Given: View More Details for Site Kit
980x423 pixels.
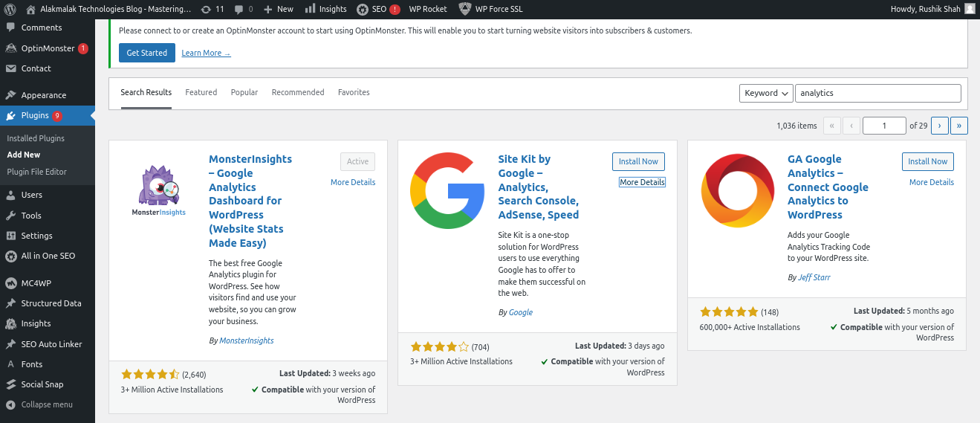Looking at the screenshot, I should 642,182.
